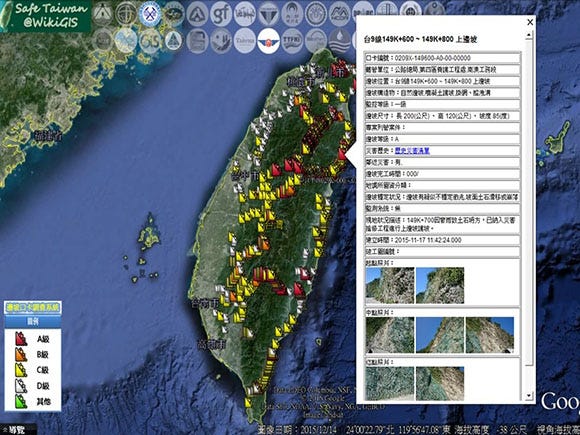
Task: Open the second 迄點照片 end-point thumbnail
Action: (x=440, y=384)
